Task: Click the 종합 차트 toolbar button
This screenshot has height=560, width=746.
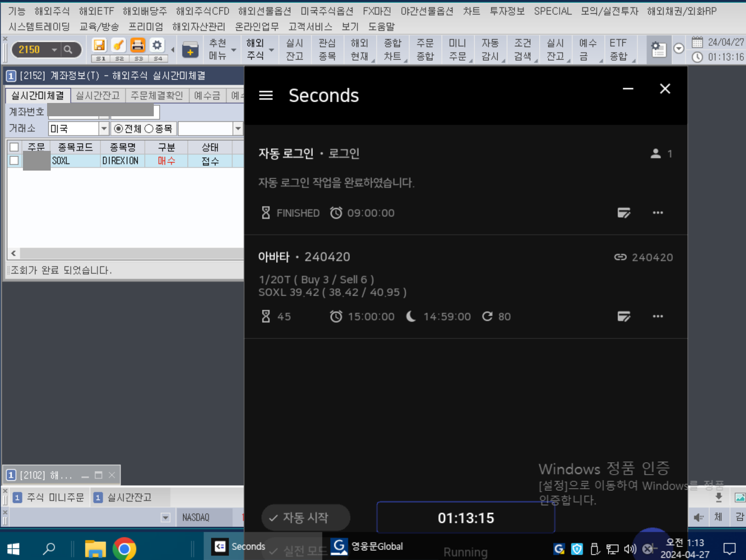Action: click(393, 50)
